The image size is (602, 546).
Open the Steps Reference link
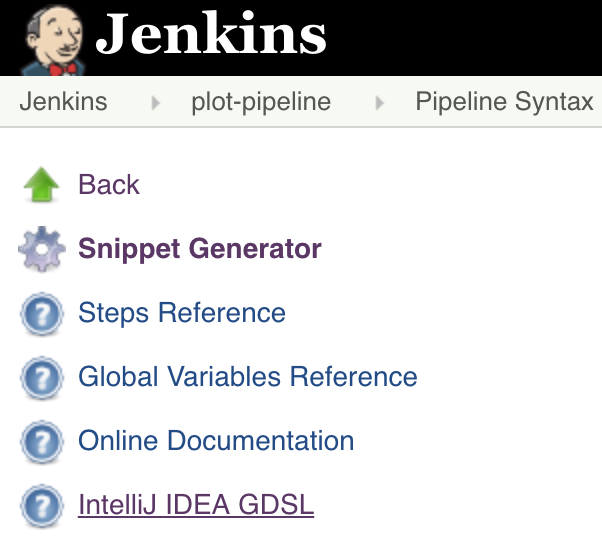click(x=182, y=313)
